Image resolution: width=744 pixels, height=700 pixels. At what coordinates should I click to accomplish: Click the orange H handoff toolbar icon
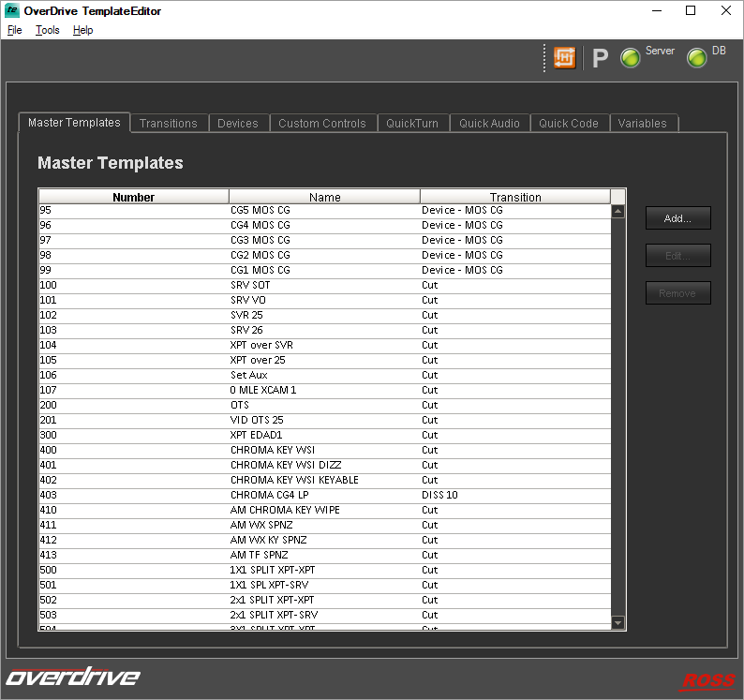(564, 58)
